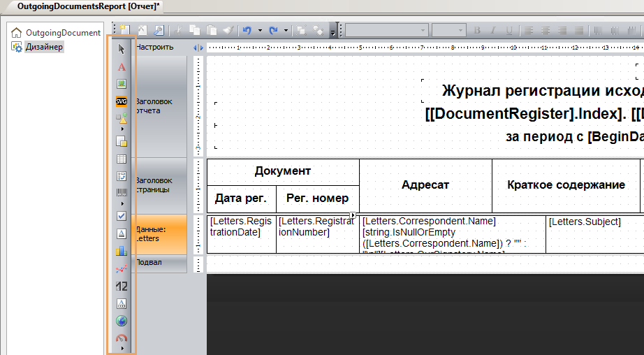The image size is (644, 355).
Task: Toggle bold text formatting
Action: [478, 31]
